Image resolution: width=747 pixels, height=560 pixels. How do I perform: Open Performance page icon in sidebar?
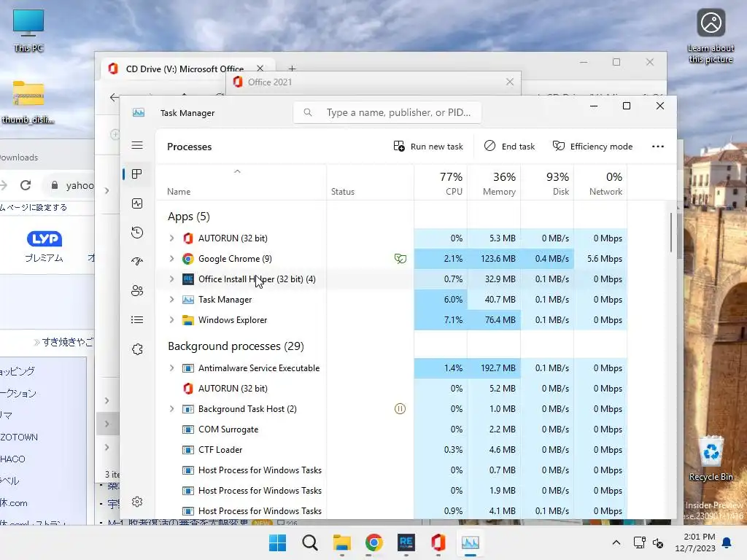click(x=137, y=203)
